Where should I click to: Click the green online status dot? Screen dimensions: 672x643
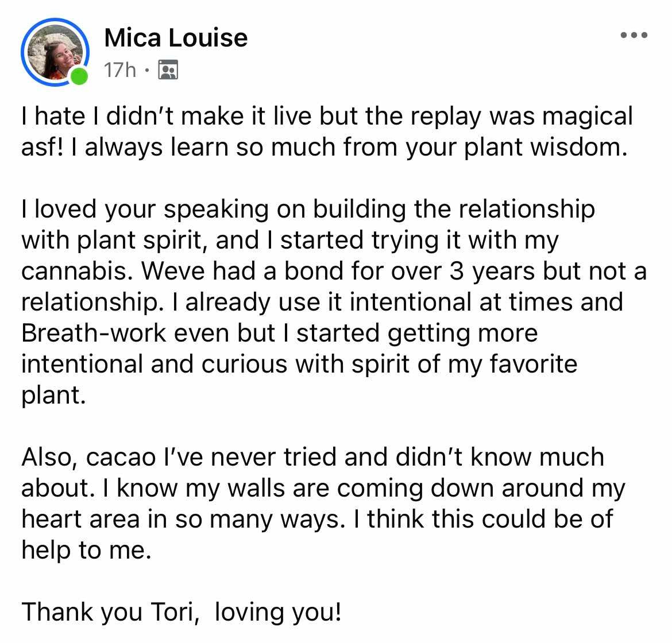pyautogui.click(x=79, y=76)
